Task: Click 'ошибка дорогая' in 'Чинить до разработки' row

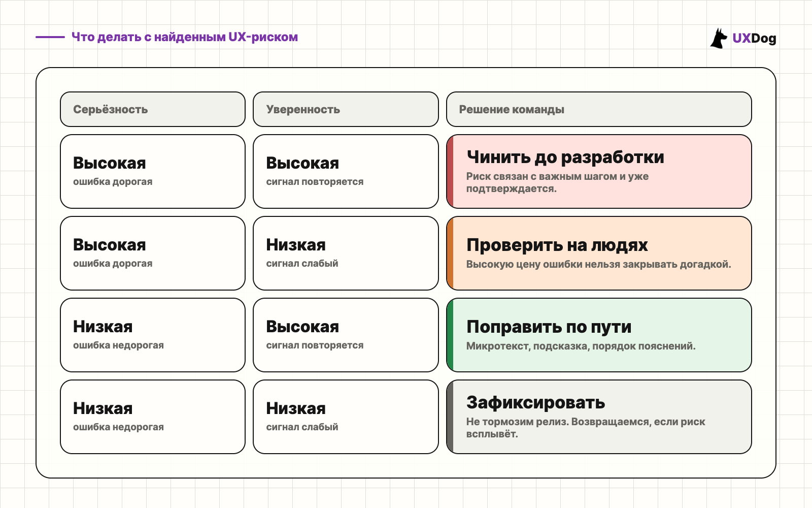Action: pyautogui.click(x=113, y=182)
